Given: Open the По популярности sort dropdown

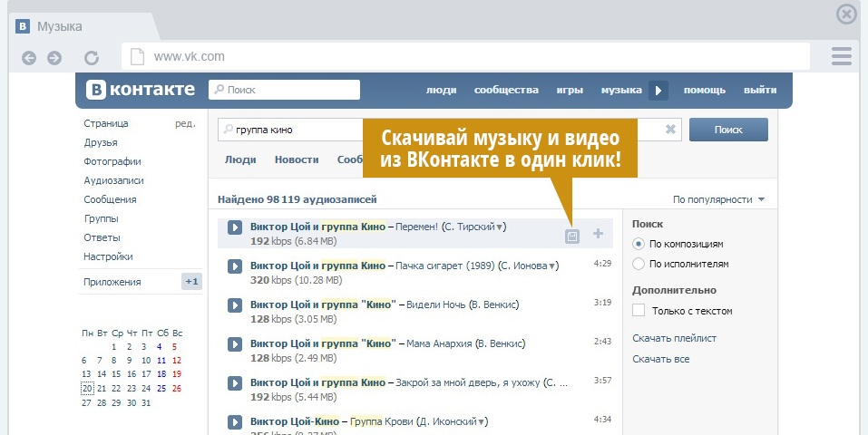Looking at the screenshot, I should pyautogui.click(x=718, y=199).
